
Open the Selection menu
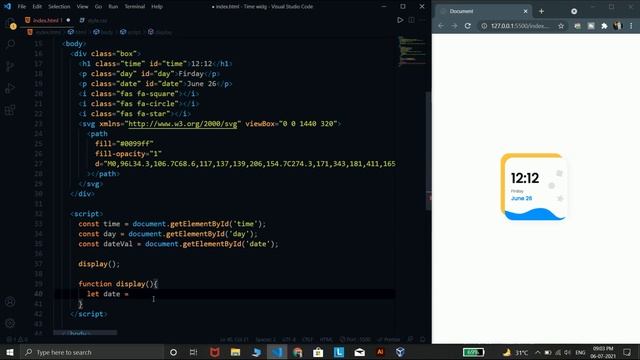pos(59,7)
